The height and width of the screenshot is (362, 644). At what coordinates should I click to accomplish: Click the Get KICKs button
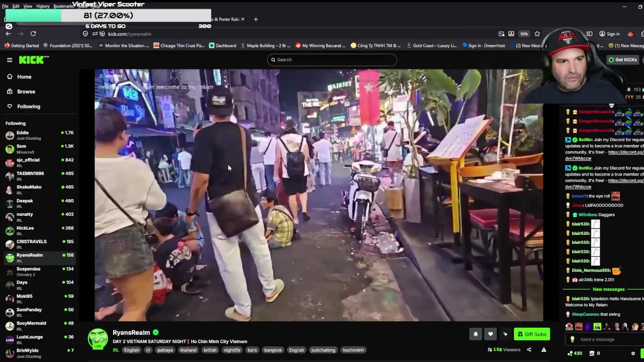pos(623,60)
